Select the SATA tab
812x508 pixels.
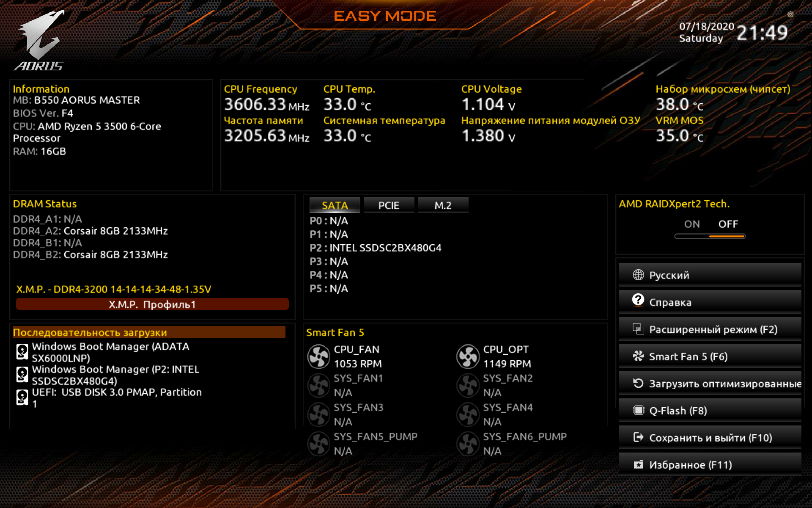pos(335,205)
